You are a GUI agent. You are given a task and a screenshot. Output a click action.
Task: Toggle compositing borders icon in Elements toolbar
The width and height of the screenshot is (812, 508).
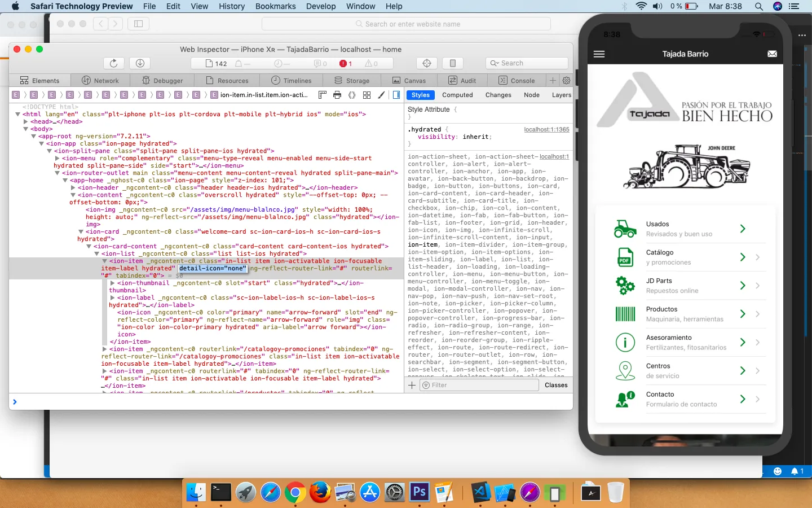352,95
